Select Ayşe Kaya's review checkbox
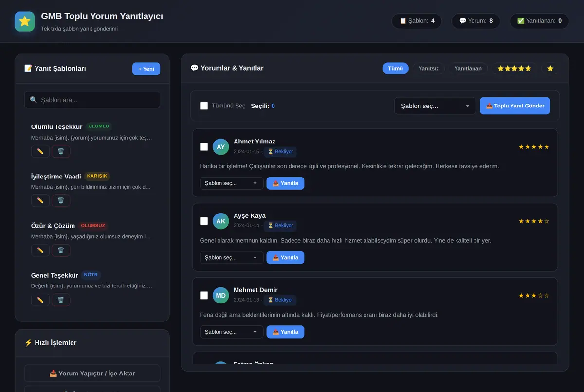The image size is (584, 392). 204,221
